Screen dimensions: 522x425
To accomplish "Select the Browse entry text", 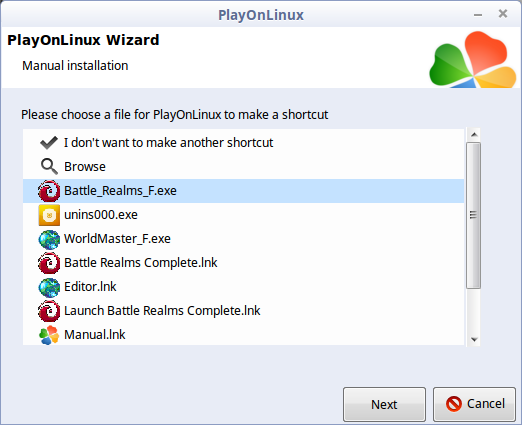I will pos(85,166).
